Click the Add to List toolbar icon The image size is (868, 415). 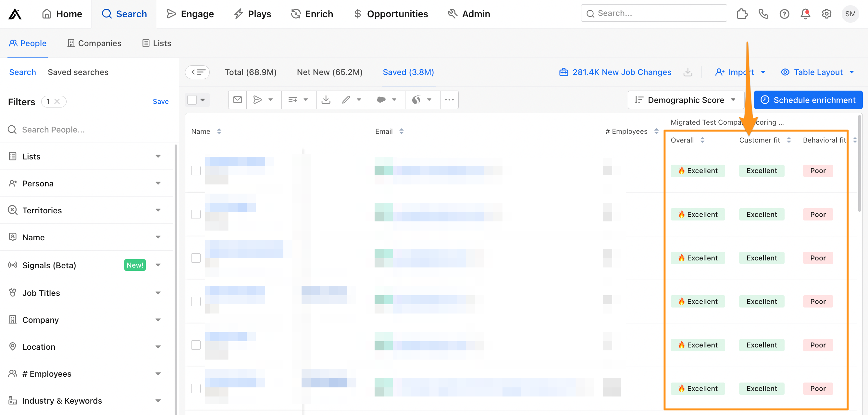pos(292,99)
